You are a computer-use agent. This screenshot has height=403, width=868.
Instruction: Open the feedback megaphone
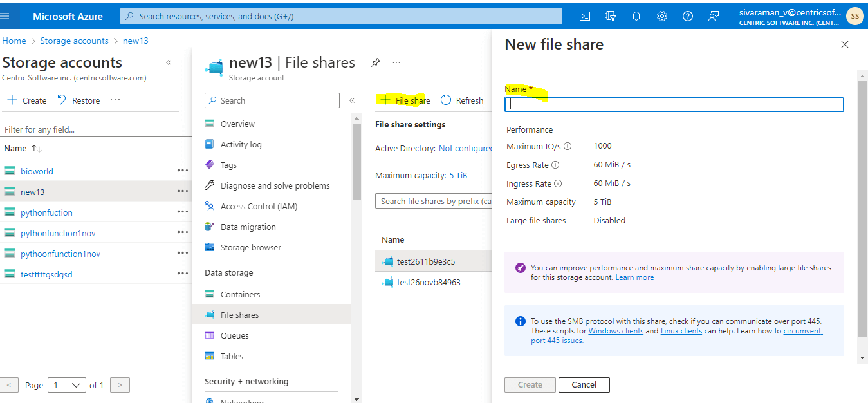[x=713, y=15]
